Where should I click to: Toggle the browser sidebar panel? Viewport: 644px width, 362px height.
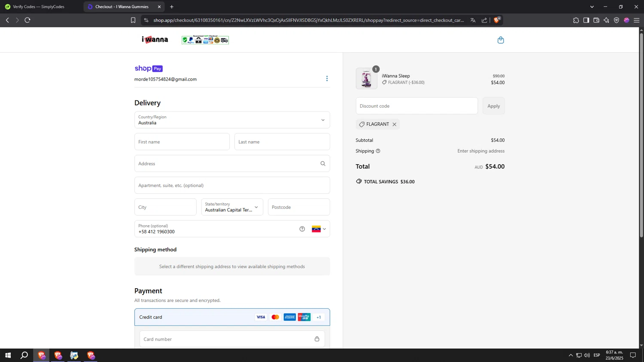pyautogui.click(x=586, y=20)
